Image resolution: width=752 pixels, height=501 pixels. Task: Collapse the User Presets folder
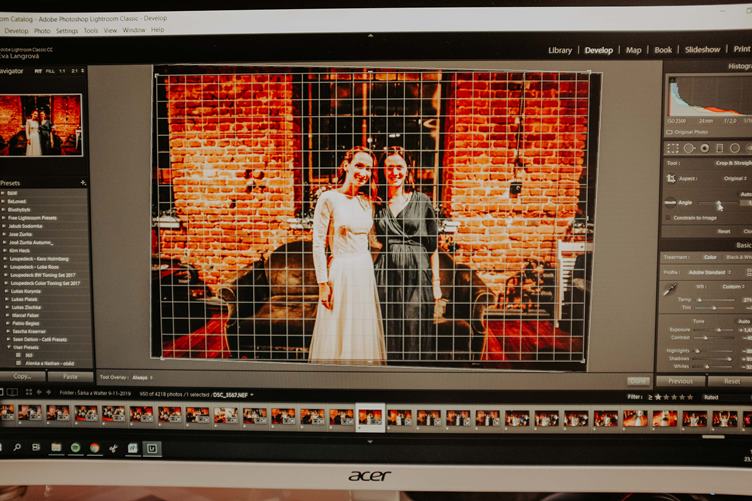[x=8, y=347]
